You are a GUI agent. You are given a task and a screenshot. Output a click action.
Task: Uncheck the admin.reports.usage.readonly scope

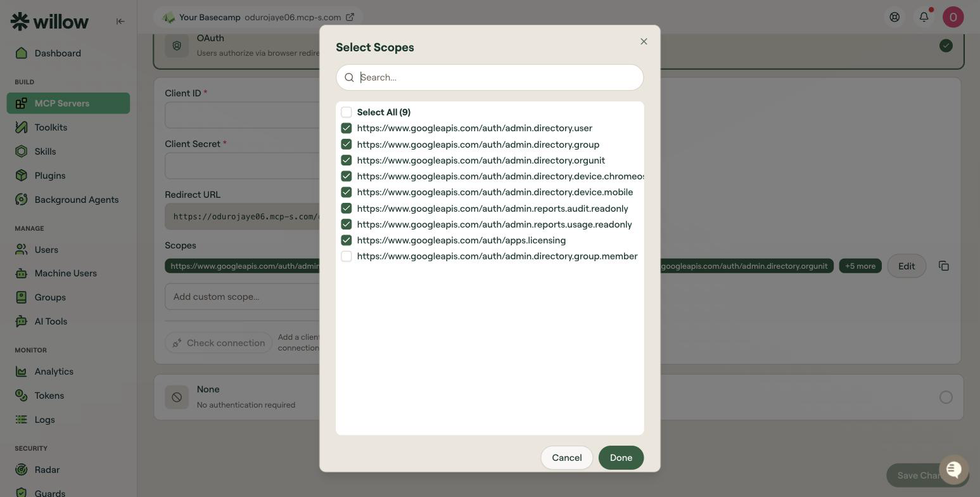(347, 224)
